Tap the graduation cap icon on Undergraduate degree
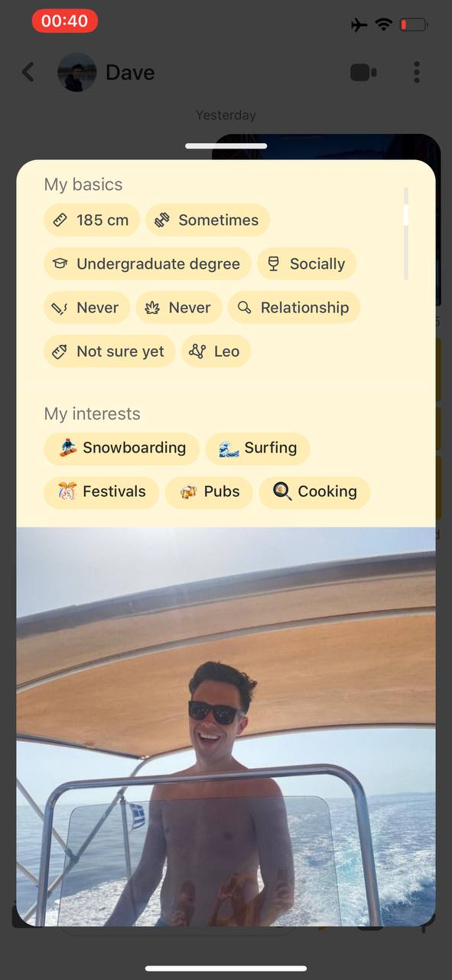The height and width of the screenshot is (980, 452). 60,264
